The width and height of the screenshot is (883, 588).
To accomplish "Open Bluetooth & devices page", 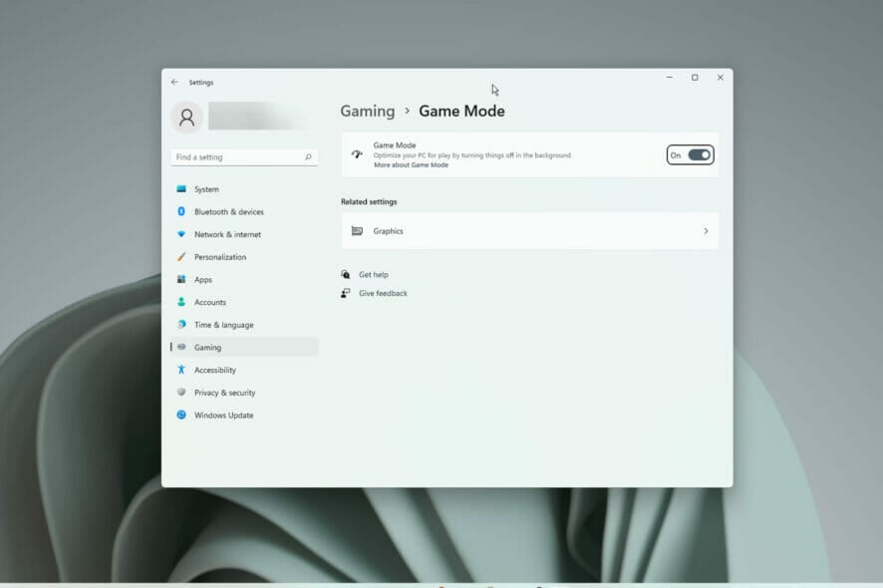I will [229, 211].
